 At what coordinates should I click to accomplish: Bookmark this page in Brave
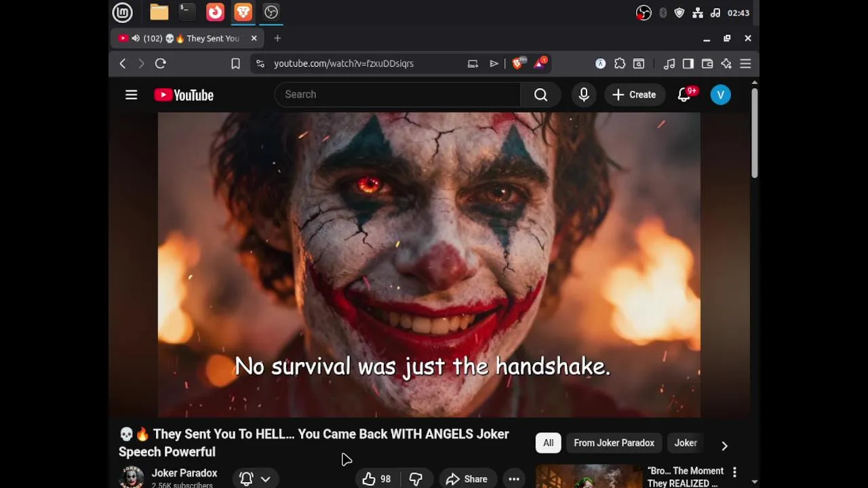coord(235,64)
